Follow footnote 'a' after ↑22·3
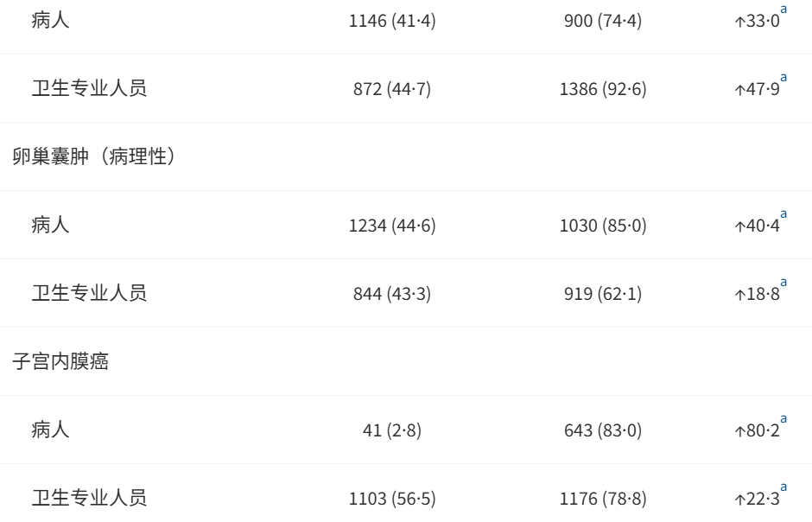The width and height of the screenshot is (812, 522). 783,487
